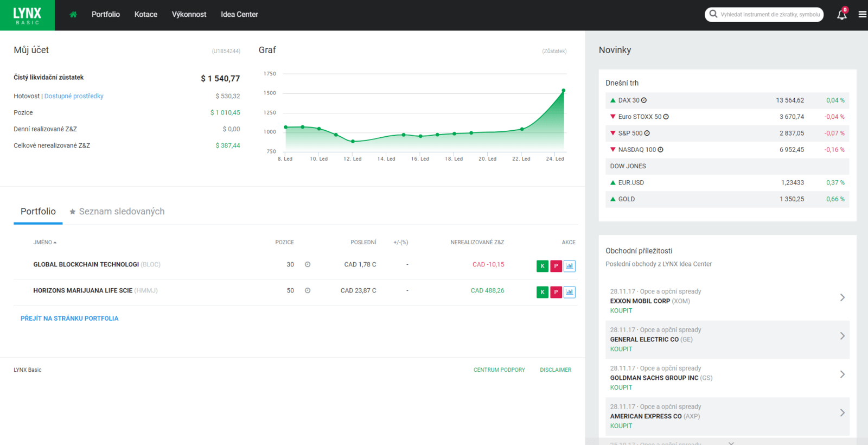The height and width of the screenshot is (445, 868).
Task: Click the CAD -10,15 unrealized value
Action: pyautogui.click(x=488, y=264)
